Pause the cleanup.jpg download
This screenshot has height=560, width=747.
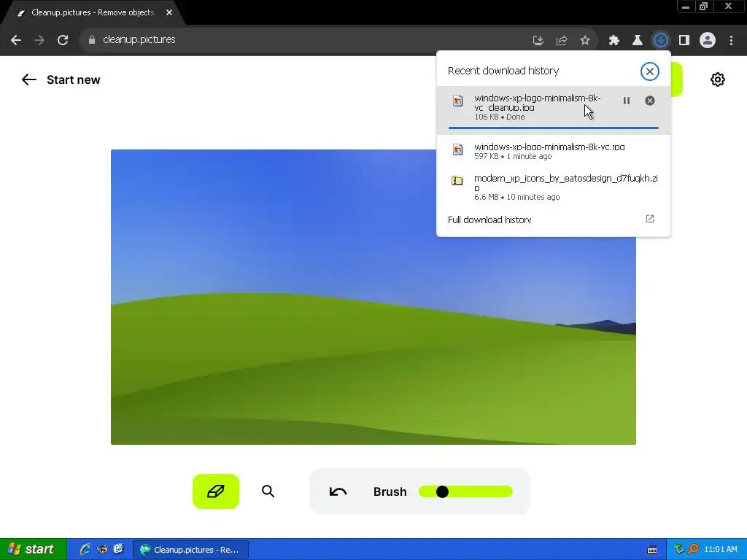(627, 101)
